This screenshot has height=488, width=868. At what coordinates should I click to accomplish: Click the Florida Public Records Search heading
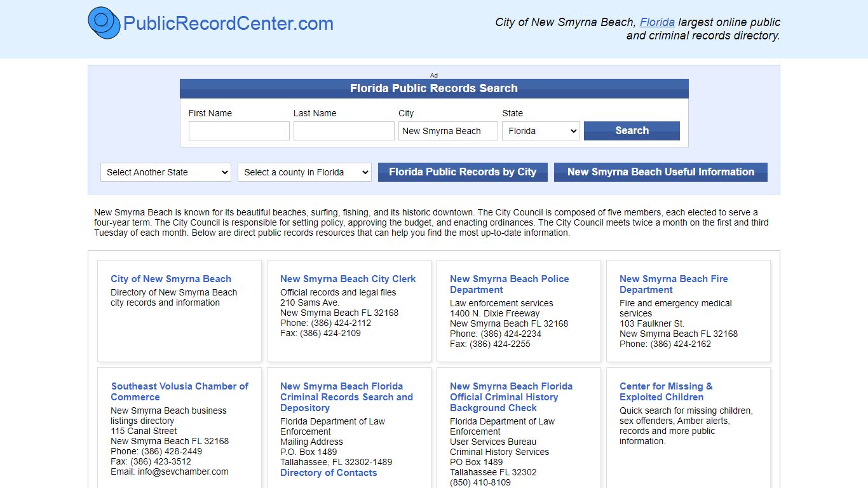pos(434,88)
